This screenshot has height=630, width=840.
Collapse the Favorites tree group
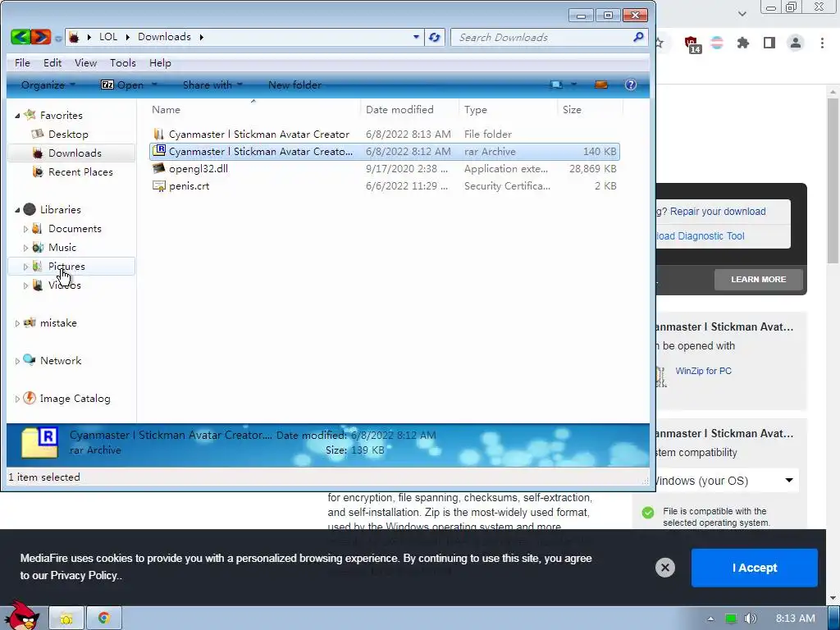[17, 115]
